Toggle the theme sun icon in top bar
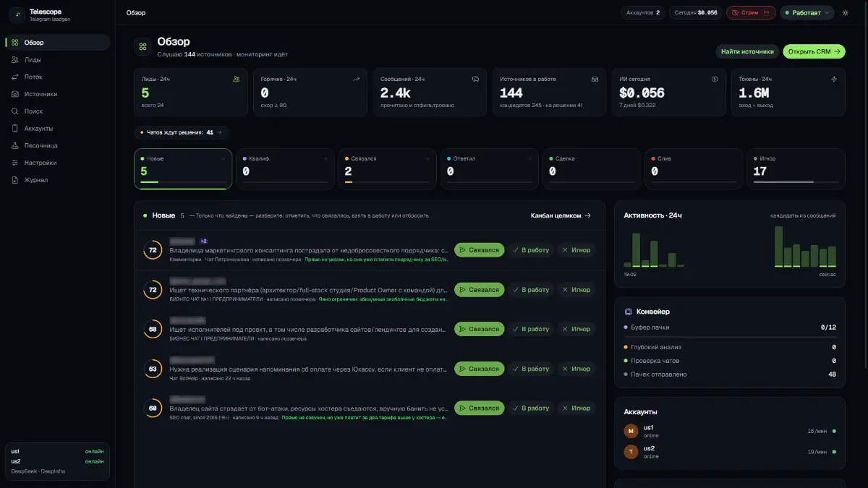 click(x=845, y=12)
